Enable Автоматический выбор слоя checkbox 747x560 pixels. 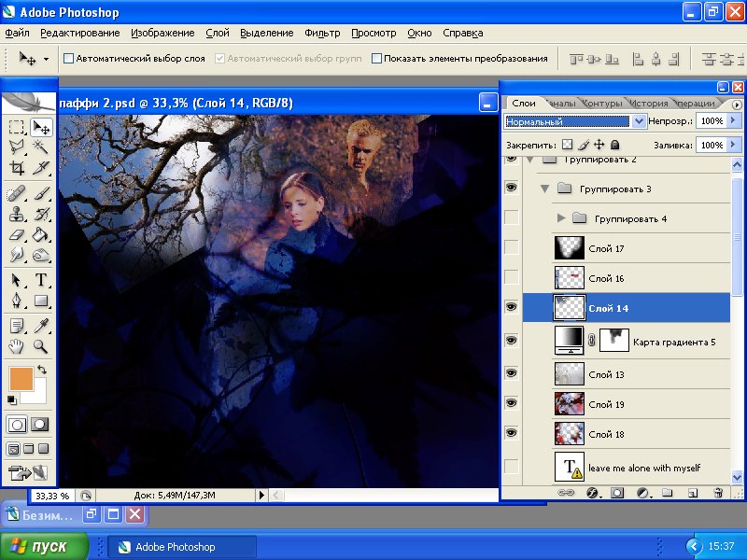click(x=68, y=58)
